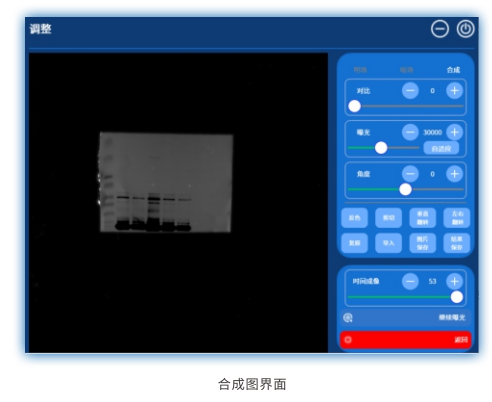This screenshot has width=492, height=402.
Task: Switch to the 明场 tab
Action: 360,70
